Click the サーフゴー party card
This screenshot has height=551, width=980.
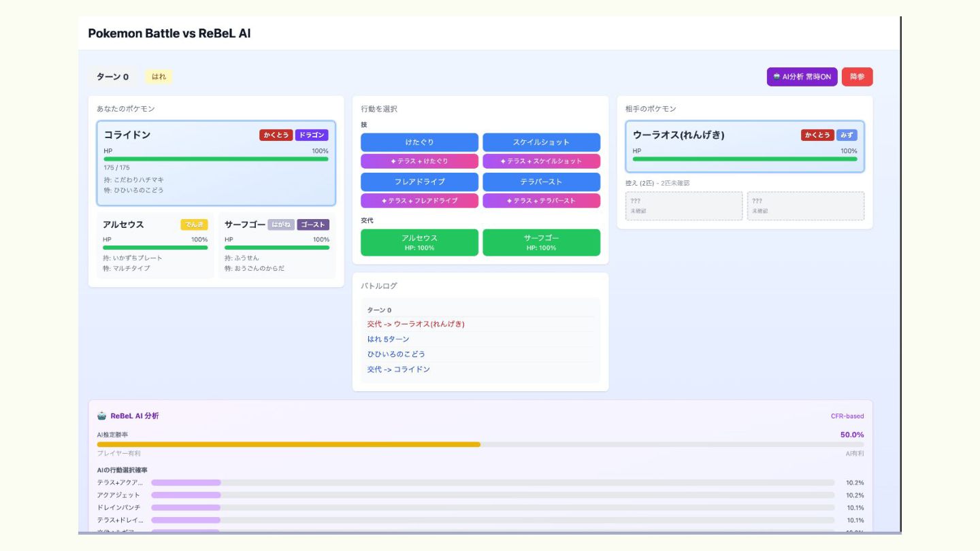coord(277,246)
